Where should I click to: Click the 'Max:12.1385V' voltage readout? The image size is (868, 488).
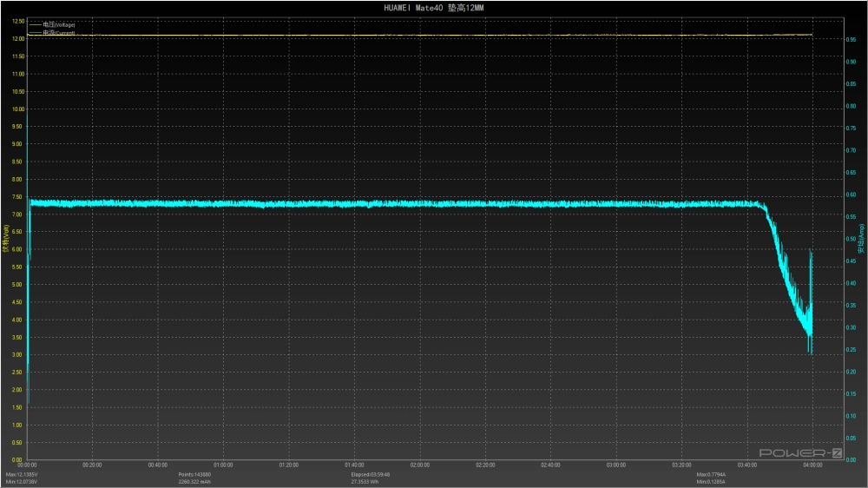coord(22,475)
